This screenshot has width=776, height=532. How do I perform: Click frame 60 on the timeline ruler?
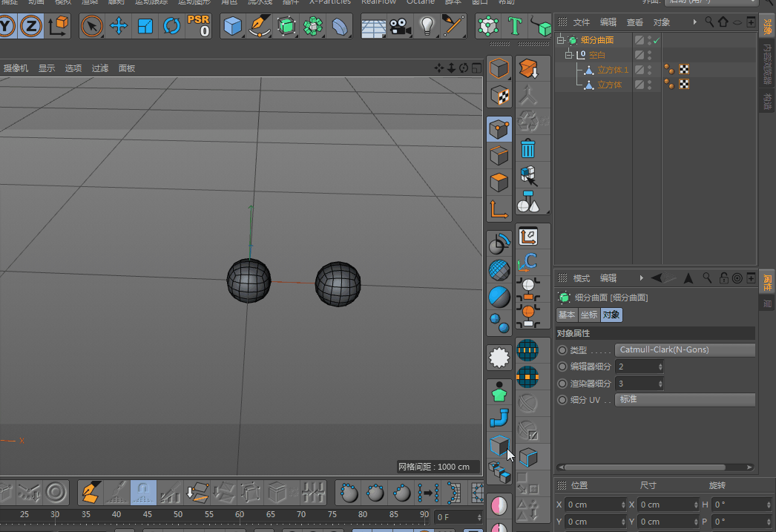pyautogui.click(x=240, y=515)
